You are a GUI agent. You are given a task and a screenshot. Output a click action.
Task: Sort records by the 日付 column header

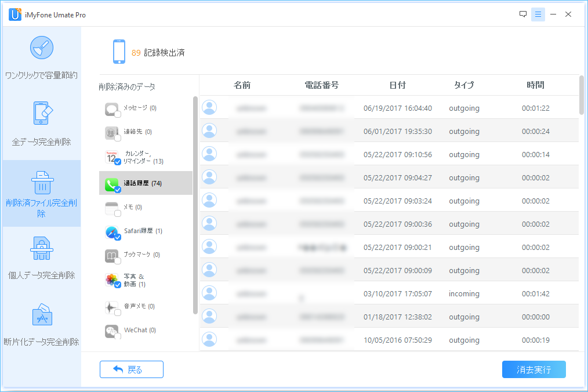point(398,84)
